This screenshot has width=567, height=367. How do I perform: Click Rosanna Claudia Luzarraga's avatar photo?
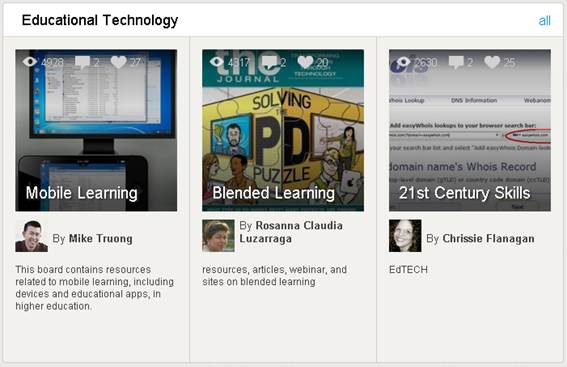click(218, 236)
